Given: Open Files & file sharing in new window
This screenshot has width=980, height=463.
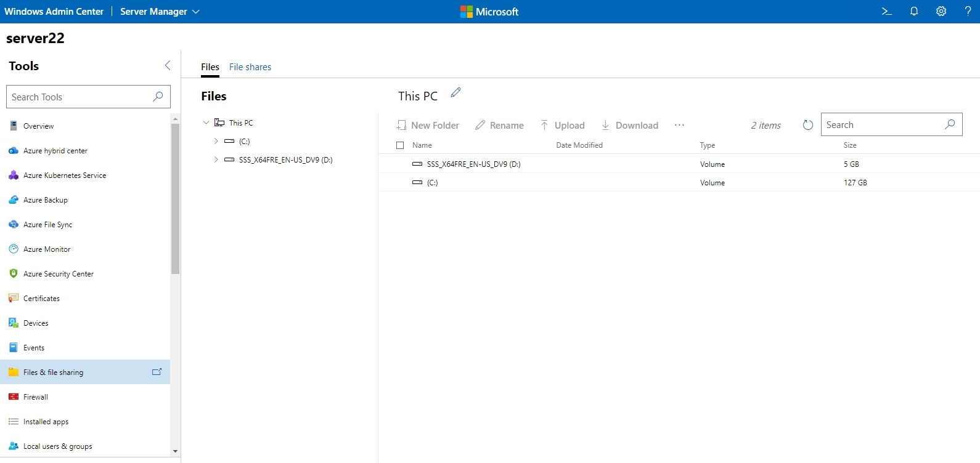Looking at the screenshot, I should click(x=157, y=372).
